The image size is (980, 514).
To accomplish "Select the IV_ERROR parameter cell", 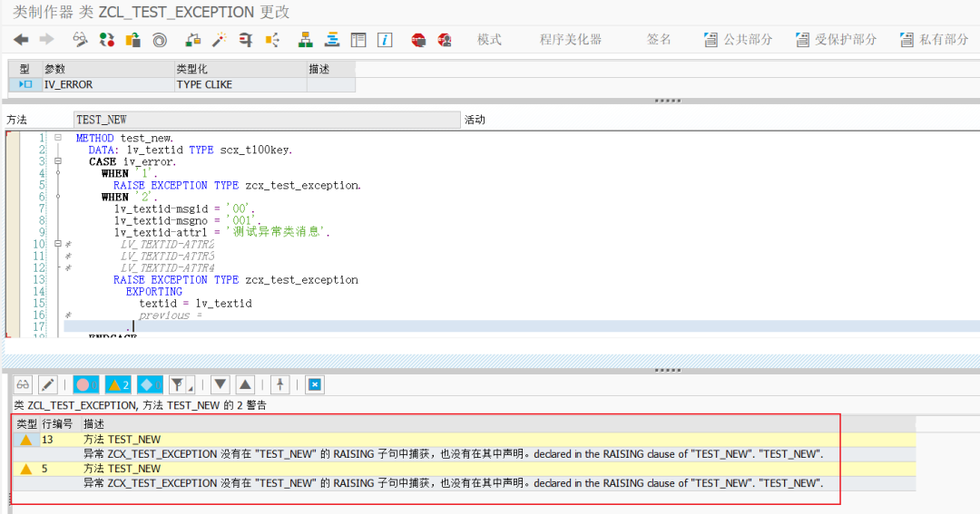I will pos(107,84).
